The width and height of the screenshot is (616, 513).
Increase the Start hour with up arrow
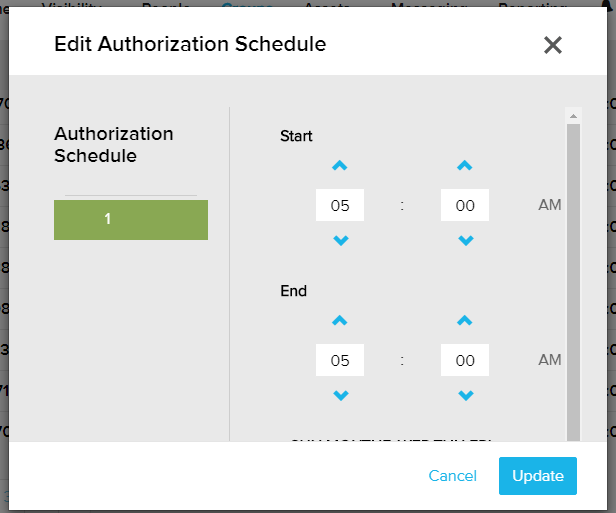[x=340, y=166]
